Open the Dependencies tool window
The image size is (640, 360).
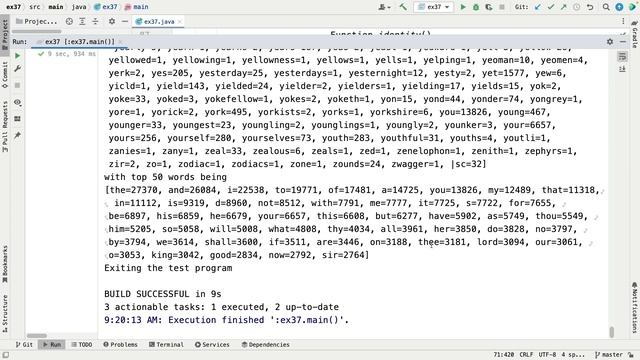tap(265, 344)
